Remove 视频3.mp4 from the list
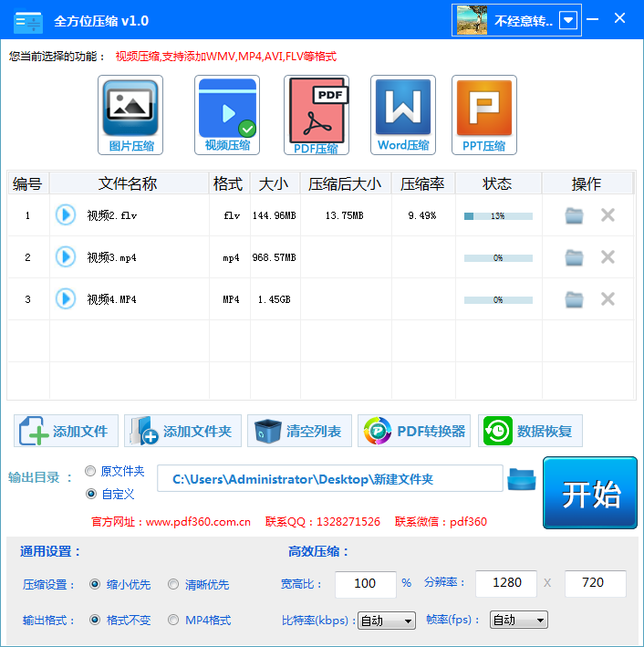The image size is (644, 647). coord(608,257)
